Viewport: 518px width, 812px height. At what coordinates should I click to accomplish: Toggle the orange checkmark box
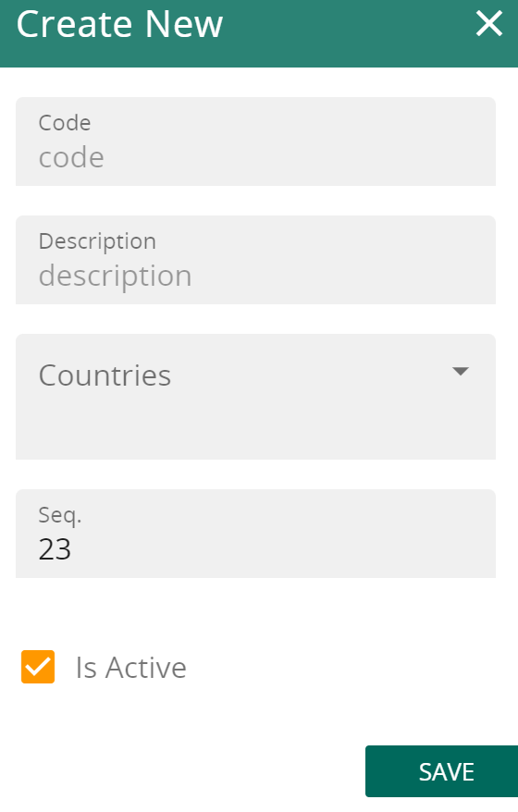pyautogui.click(x=38, y=667)
